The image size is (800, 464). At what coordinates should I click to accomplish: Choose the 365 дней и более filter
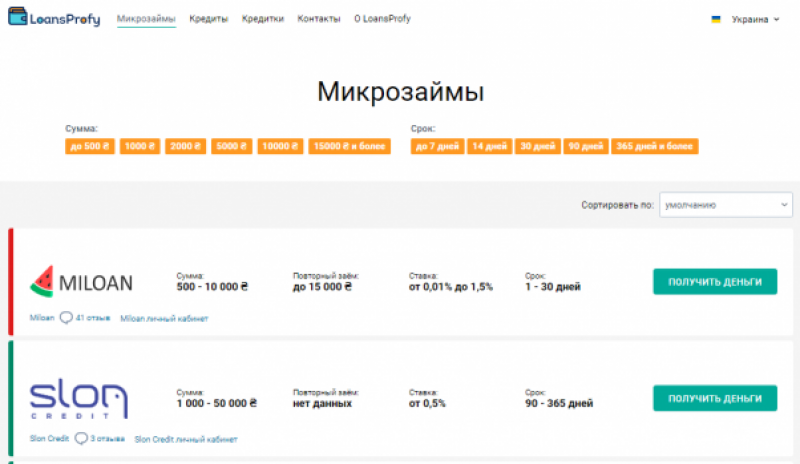click(x=654, y=146)
